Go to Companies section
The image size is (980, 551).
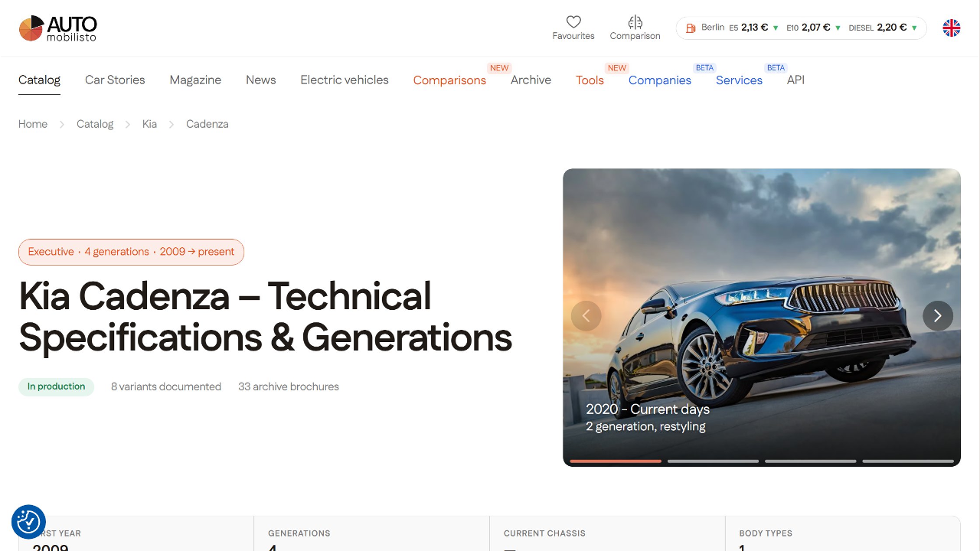pos(660,80)
